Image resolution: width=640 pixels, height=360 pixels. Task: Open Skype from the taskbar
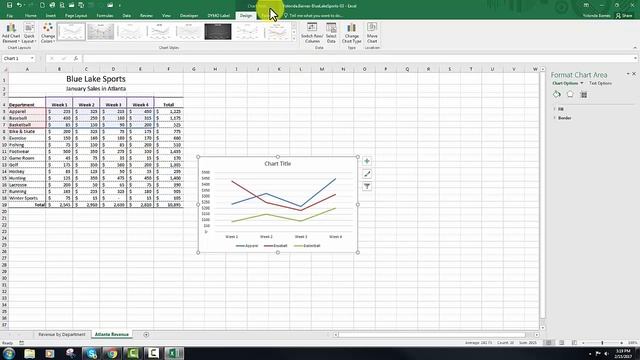(91, 353)
